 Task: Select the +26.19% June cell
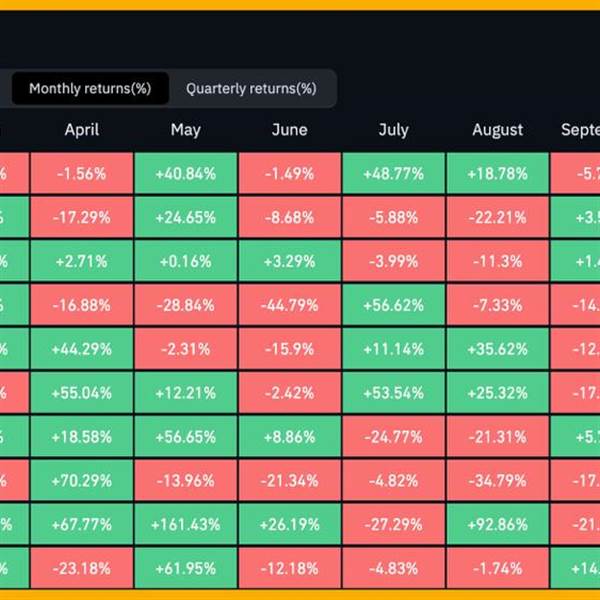(x=289, y=523)
